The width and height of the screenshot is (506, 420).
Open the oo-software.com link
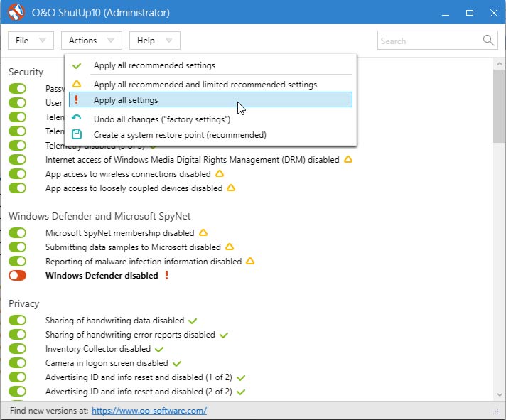coord(149,411)
